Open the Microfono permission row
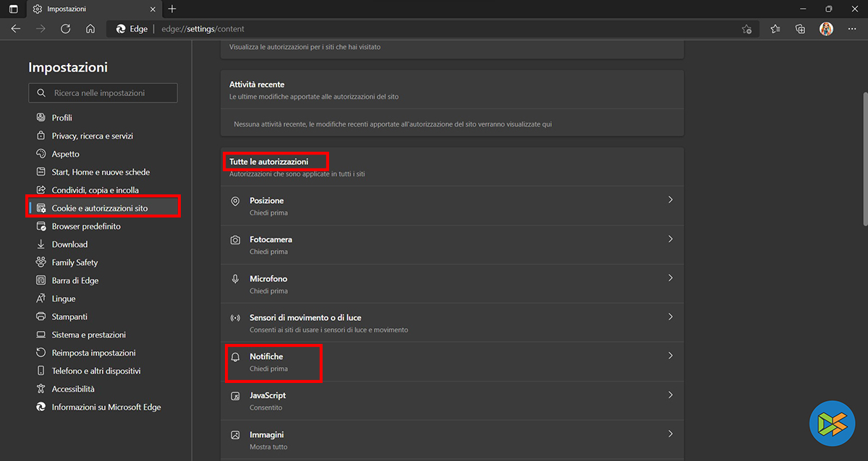Image resolution: width=868 pixels, height=461 pixels. (x=451, y=284)
